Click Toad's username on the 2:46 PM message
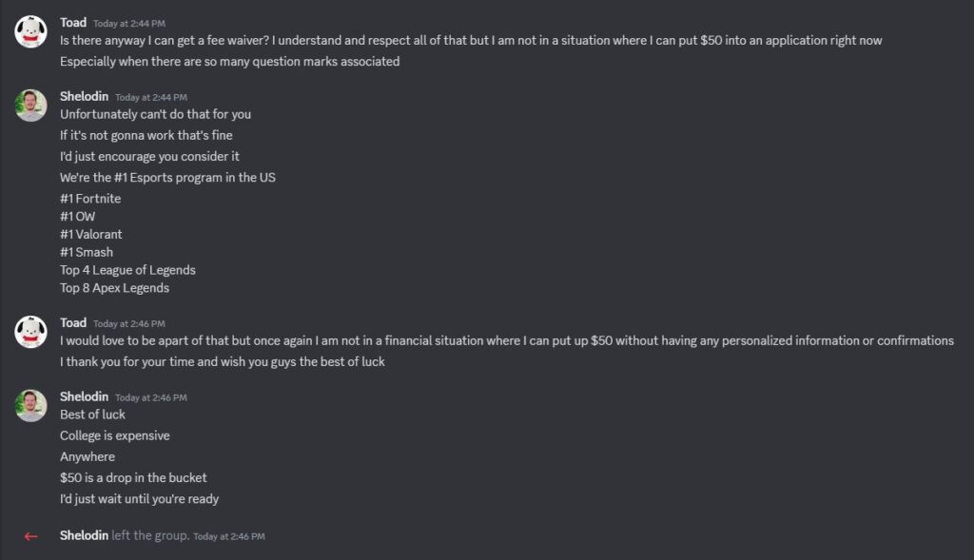Image resolution: width=974 pixels, height=560 pixels. 73,323
